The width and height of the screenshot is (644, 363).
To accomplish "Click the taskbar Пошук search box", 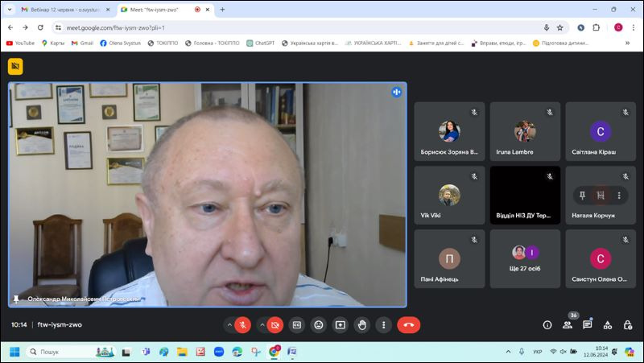I will (72, 352).
